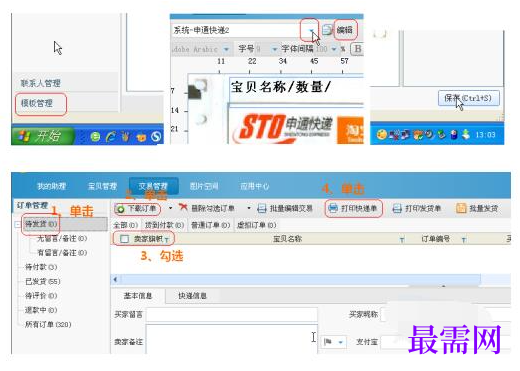The height and width of the screenshot is (371, 520).
Task: Select 待付款 (3) in order tree
Action: [41, 267]
